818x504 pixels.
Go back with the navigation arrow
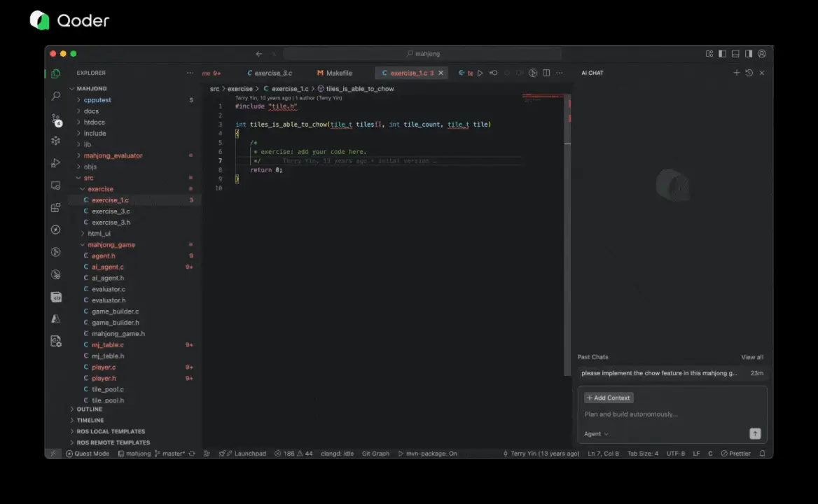pyautogui.click(x=259, y=54)
